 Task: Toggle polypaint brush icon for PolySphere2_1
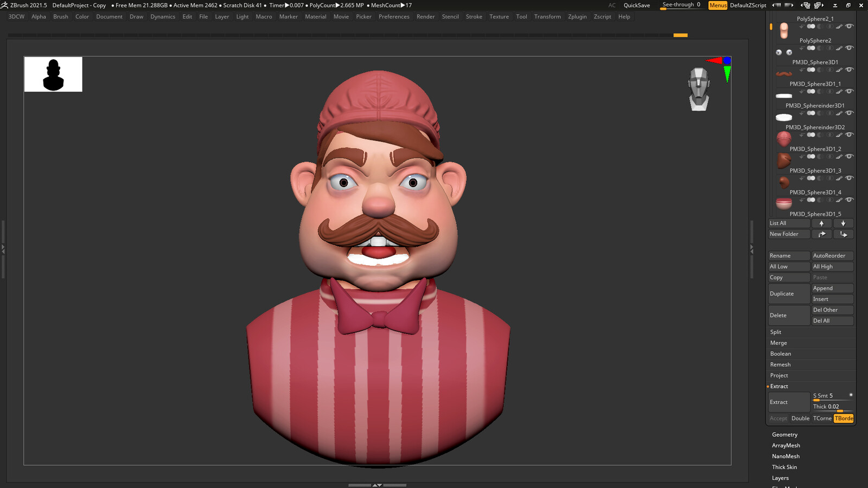(x=839, y=26)
